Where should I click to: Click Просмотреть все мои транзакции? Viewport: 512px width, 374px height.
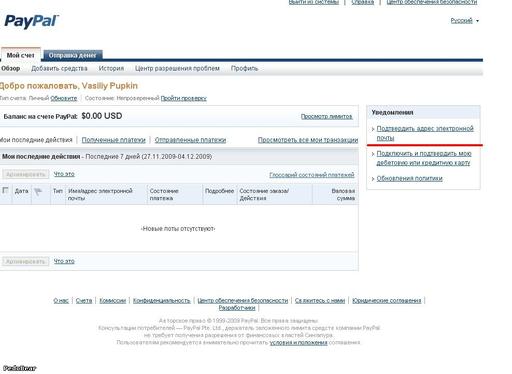click(308, 140)
